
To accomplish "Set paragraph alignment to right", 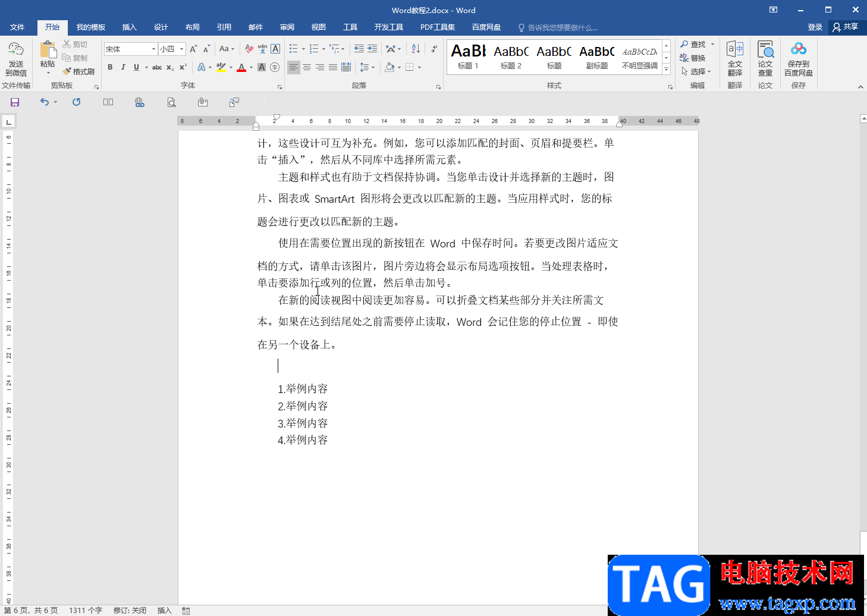I will (320, 67).
